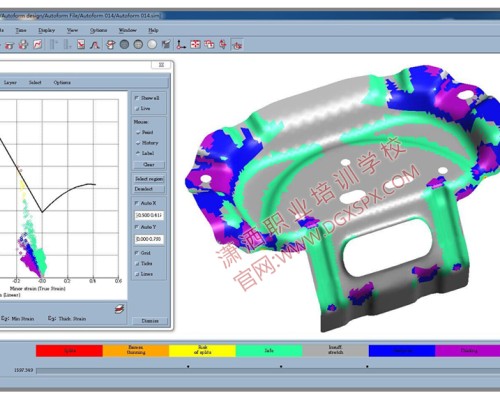Open the Layer menu in the FLD dialog
This screenshot has height=400, width=500.
pos(10,82)
